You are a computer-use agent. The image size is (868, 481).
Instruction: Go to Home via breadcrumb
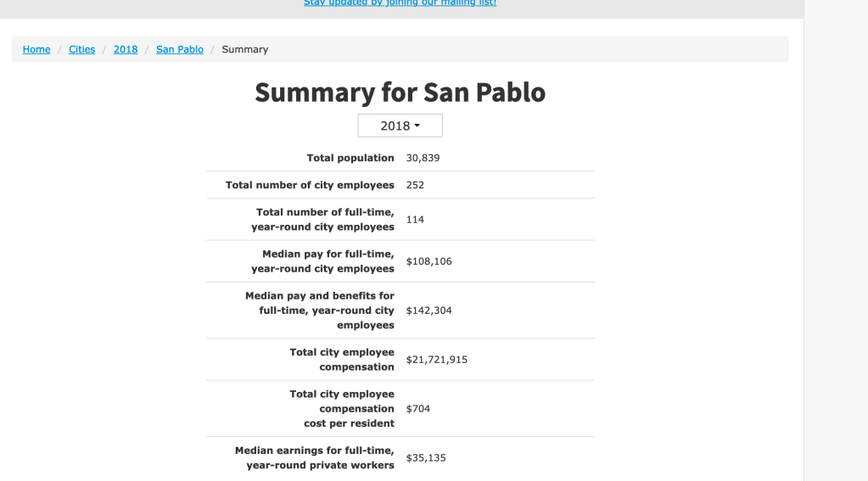pos(36,49)
